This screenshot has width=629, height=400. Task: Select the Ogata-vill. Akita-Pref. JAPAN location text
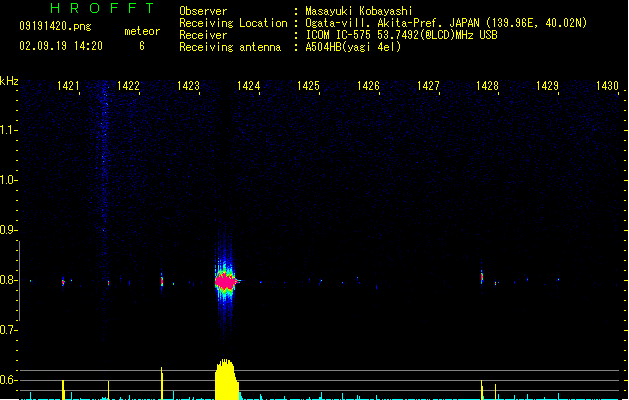pyautogui.click(x=446, y=23)
